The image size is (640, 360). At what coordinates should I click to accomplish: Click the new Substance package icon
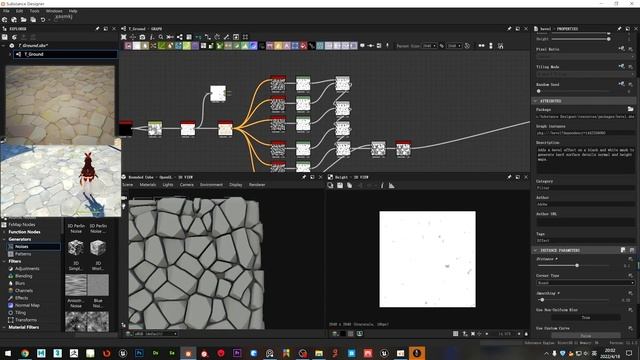(x=5, y=20)
